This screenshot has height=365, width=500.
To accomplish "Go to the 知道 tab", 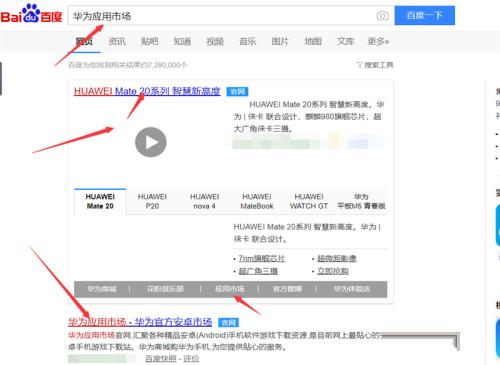I will (x=182, y=42).
